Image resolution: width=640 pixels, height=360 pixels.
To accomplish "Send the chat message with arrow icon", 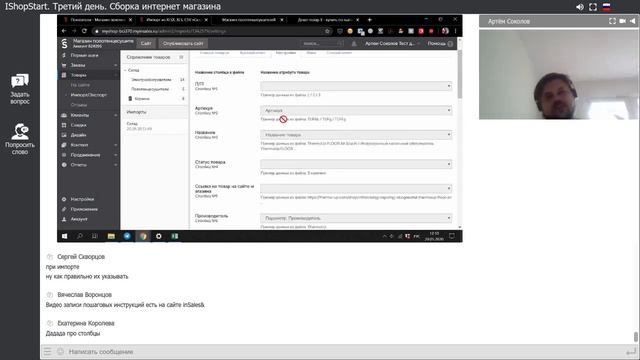I will [631, 351].
